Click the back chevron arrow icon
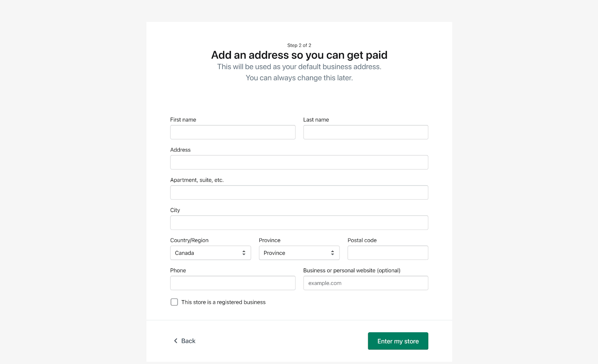The width and height of the screenshot is (598, 364). coord(176,341)
